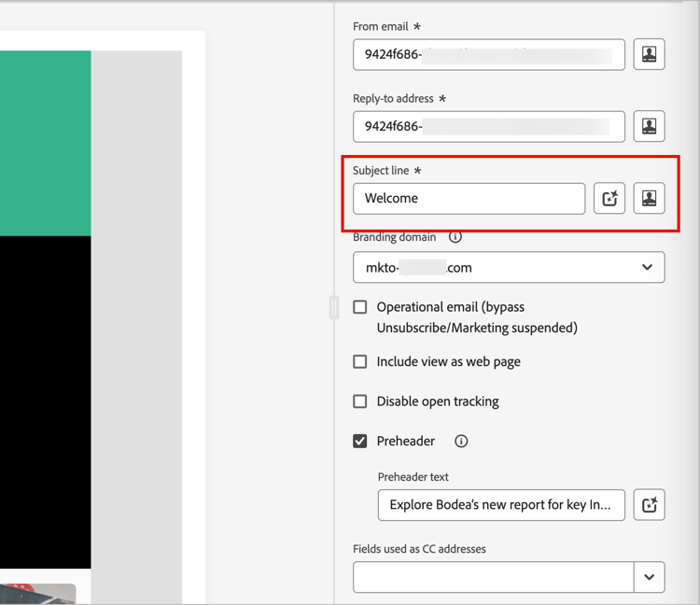Open AI assistant for Subject line
Image resolution: width=700 pixels, height=605 pixels.
609,198
